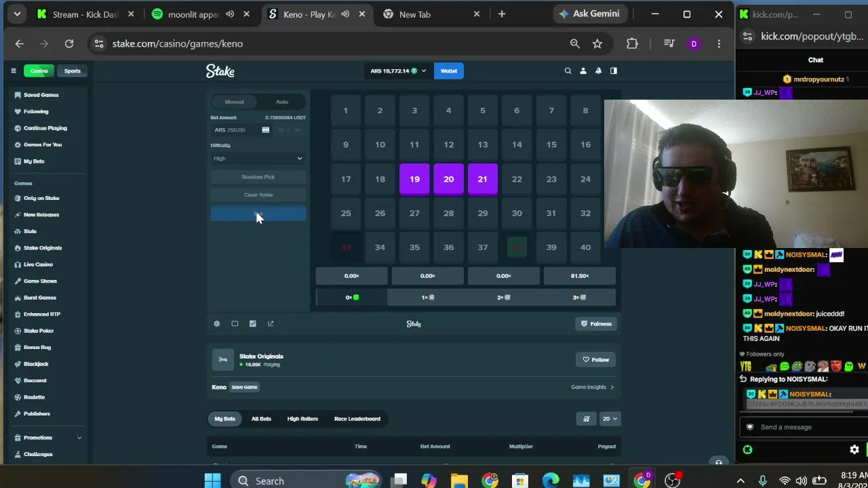The image size is (868, 488).
Task: Enable theatre mode icon below the game
Action: pyautogui.click(x=235, y=324)
